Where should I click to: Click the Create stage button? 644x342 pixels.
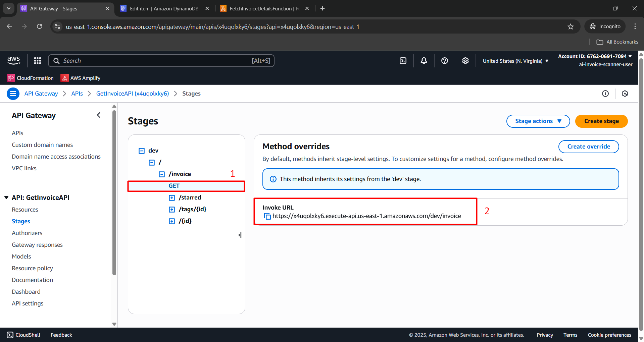tap(601, 121)
